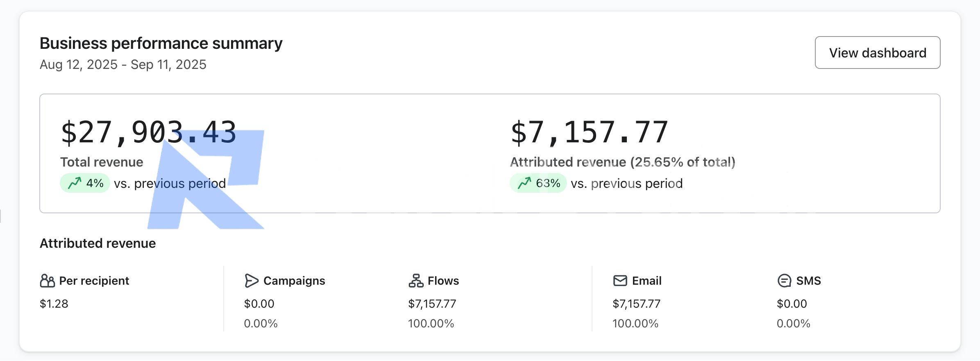Click the Flows label
The width and height of the screenshot is (980, 361).
pyautogui.click(x=443, y=281)
